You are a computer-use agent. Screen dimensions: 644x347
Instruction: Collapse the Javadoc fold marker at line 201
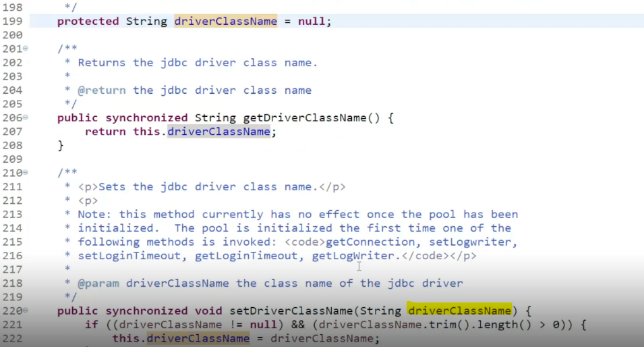26,48
